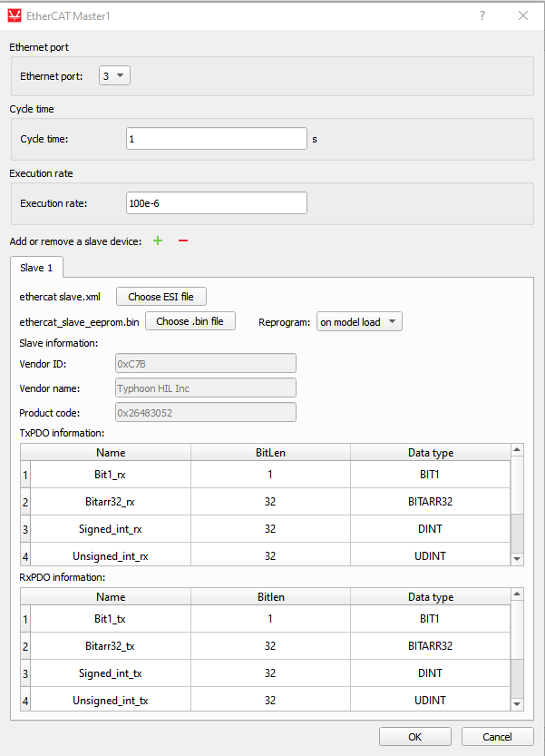Click BITARR32 data type in RxPDO table
The height and width of the screenshot is (756, 545).
pos(431,645)
